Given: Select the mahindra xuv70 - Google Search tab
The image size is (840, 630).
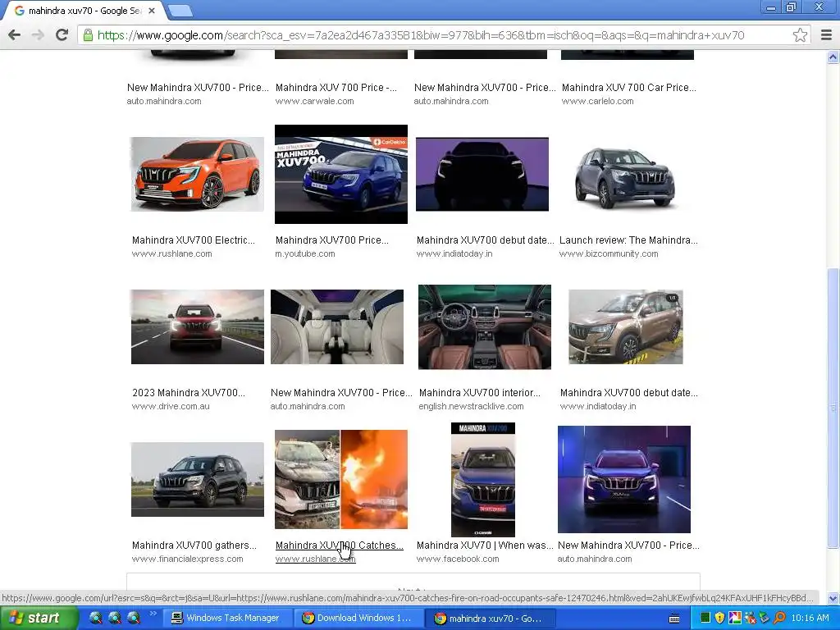Looking at the screenshot, I should click(x=84, y=11).
